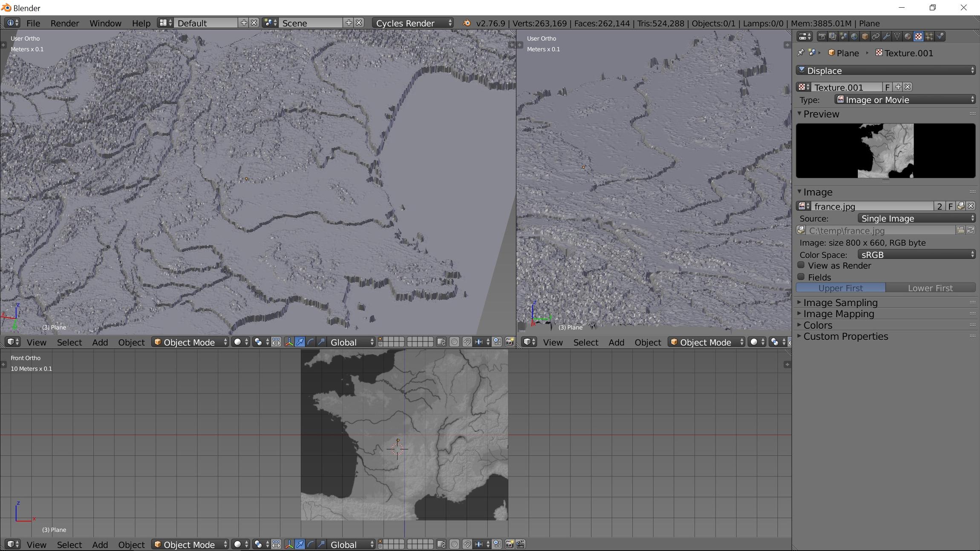Open the Displace texture slot dropdown
This screenshot has height=551, width=980.
click(886, 71)
